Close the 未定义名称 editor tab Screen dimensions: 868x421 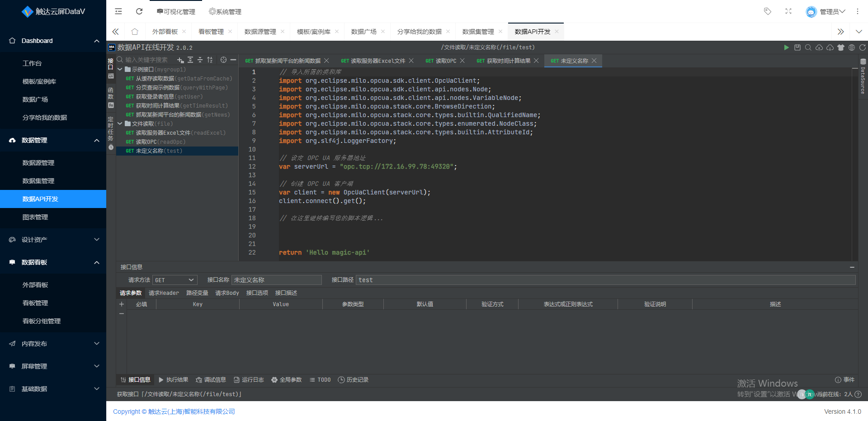point(594,61)
